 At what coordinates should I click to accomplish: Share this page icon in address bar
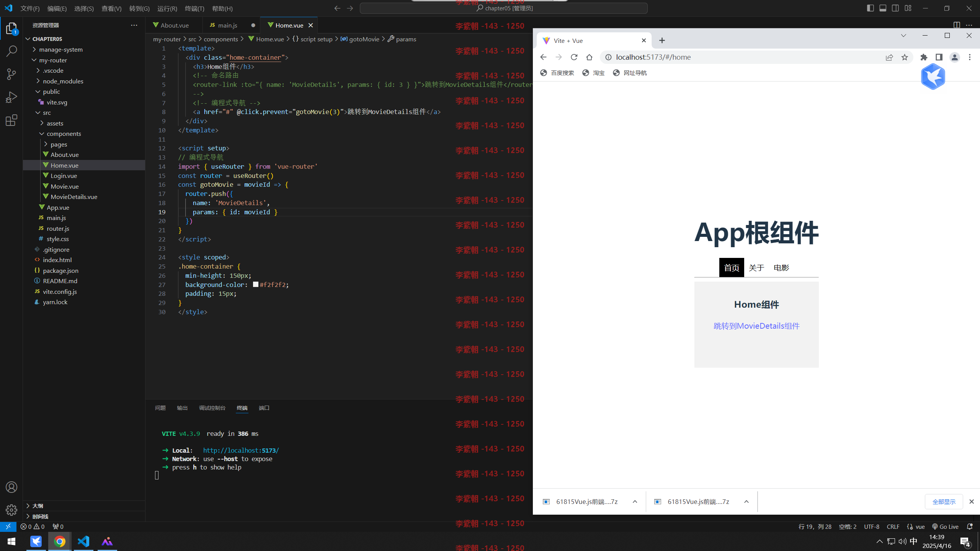(x=889, y=57)
